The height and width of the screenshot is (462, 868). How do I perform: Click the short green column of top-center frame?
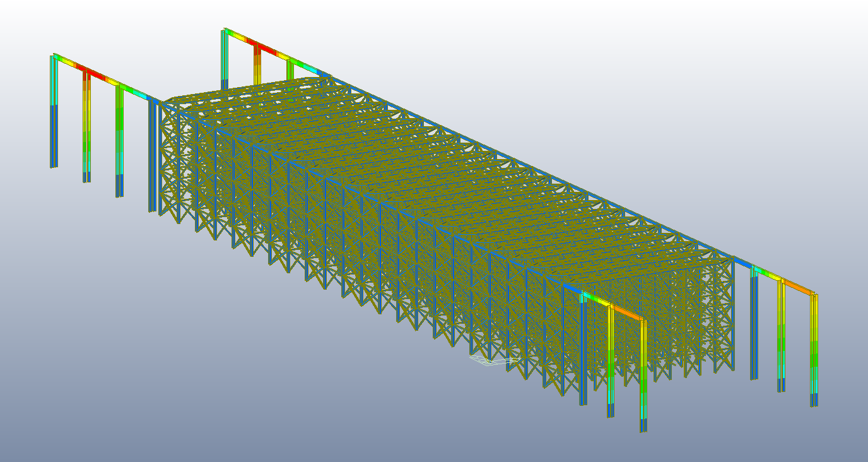290,69
